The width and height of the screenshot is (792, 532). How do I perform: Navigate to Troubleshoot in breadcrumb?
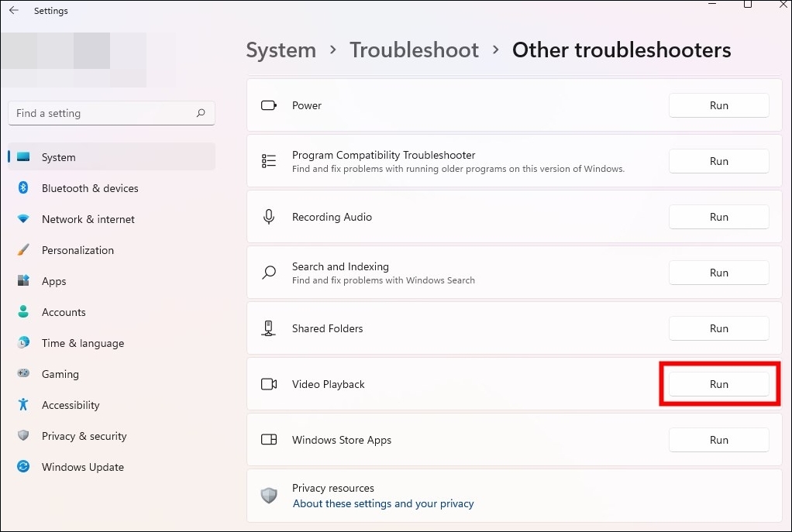pyautogui.click(x=414, y=50)
